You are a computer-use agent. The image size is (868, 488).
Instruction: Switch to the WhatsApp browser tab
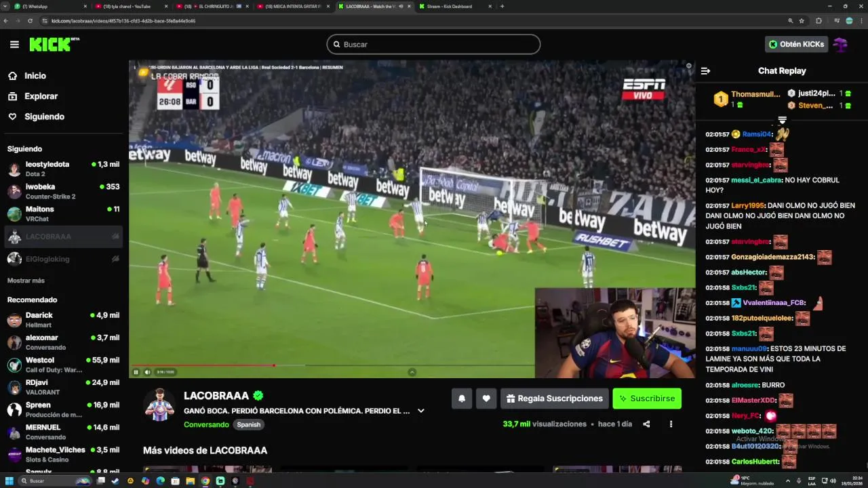50,6
